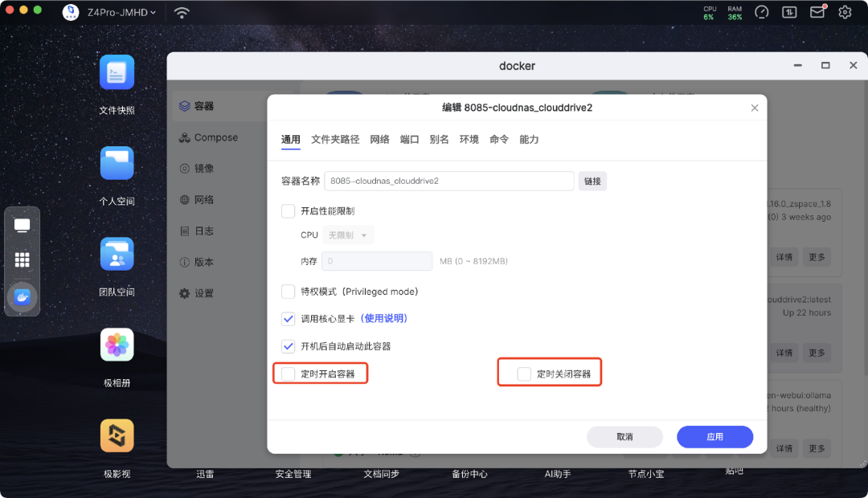Switch to 端口 tab

[409, 140]
